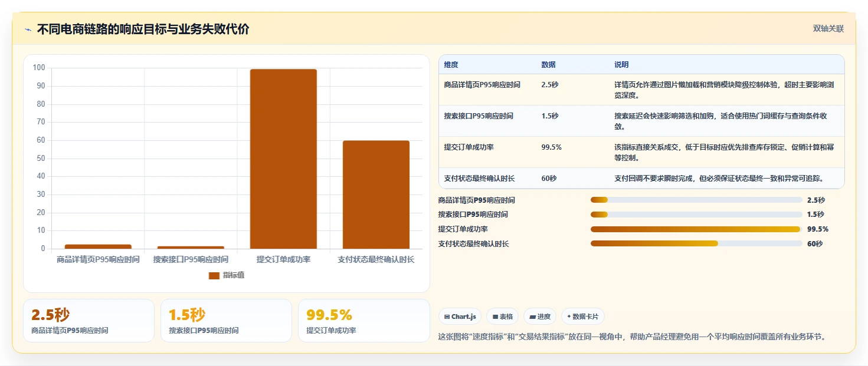Click the 60秒 value in the table
Image resolution: width=868 pixels, height=366 pixels.
pyautogui.click(x=549, y=179)
